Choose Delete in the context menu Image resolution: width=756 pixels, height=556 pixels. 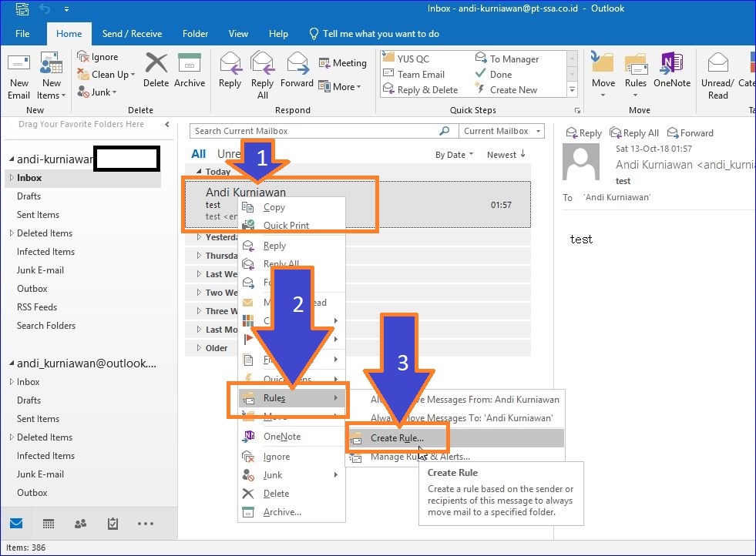pos(292,494)
